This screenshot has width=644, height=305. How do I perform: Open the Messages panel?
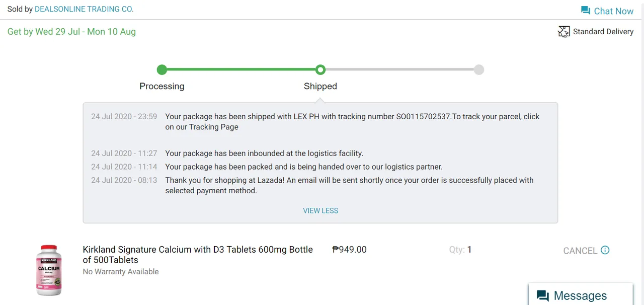[x=581, y=295]
